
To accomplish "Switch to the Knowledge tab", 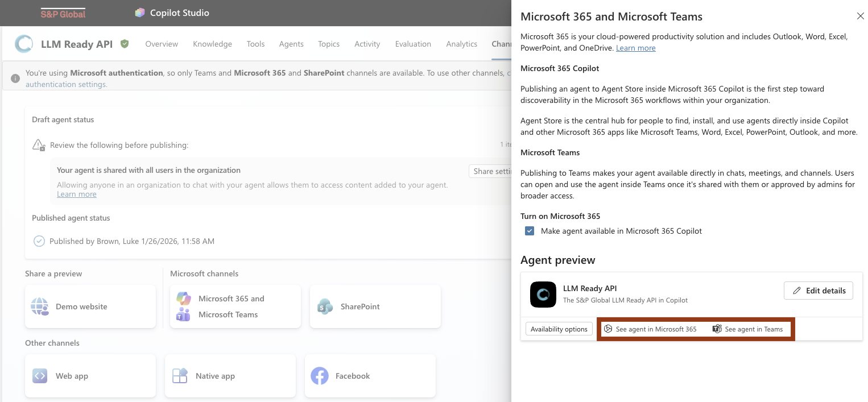I will coord(212,44).
